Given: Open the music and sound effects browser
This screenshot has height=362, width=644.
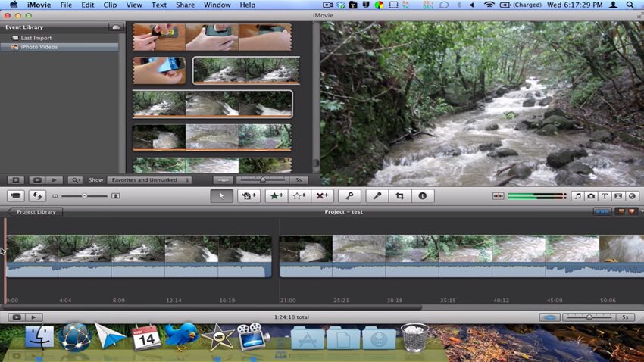Looking at the screenshot, I should point(577,196).
